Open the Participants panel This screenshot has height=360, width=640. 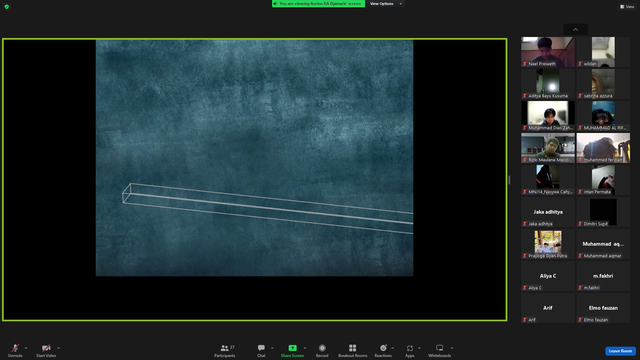[x=225, y=350]
